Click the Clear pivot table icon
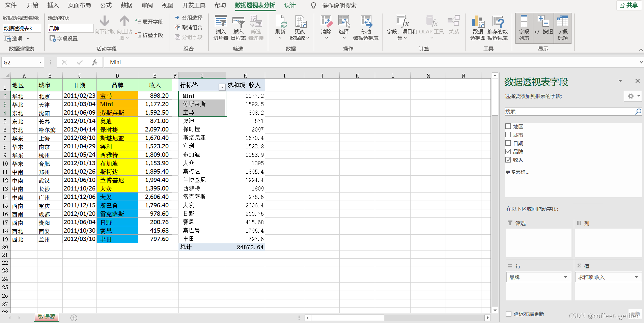 point(326,21)
